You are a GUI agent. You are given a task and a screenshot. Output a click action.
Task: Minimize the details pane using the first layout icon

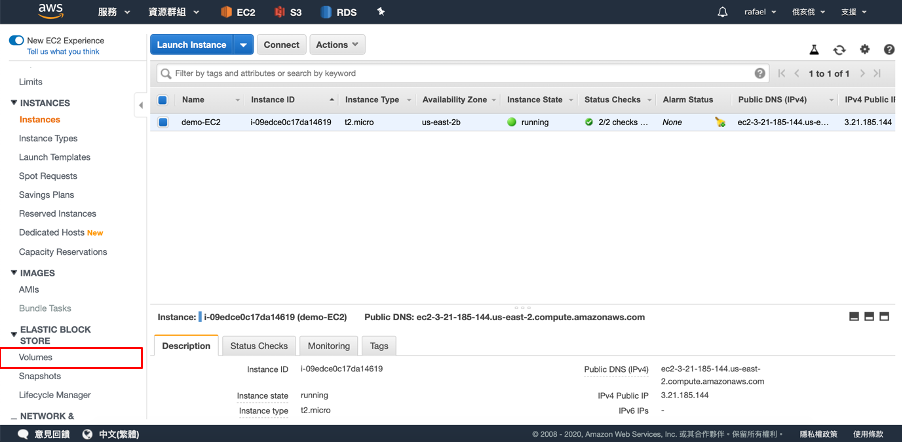coord(854,317)
